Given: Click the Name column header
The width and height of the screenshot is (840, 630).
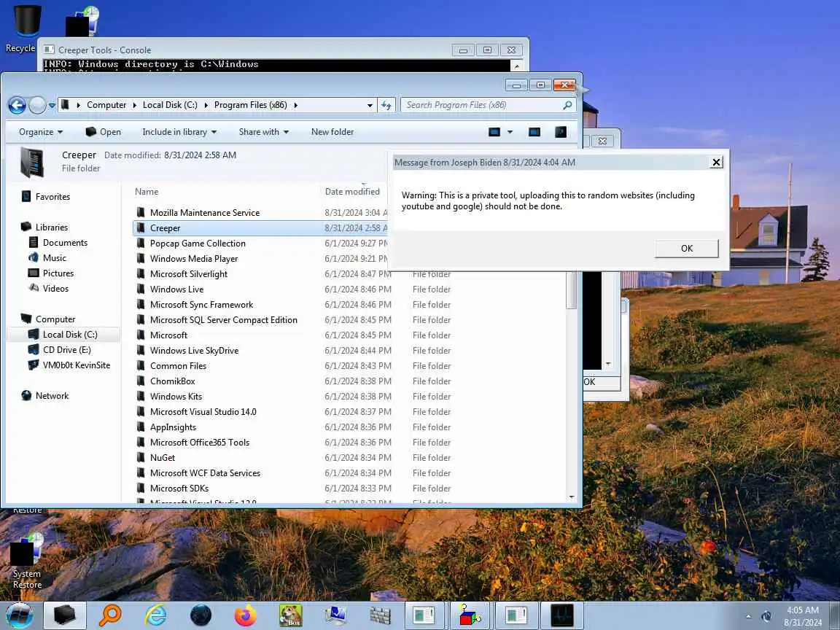Looking at the screenshot, I should [147, 192].
